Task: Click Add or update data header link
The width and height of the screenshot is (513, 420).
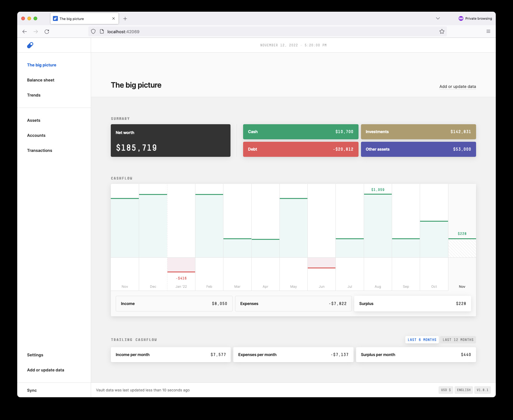Action: coord(458,86)
